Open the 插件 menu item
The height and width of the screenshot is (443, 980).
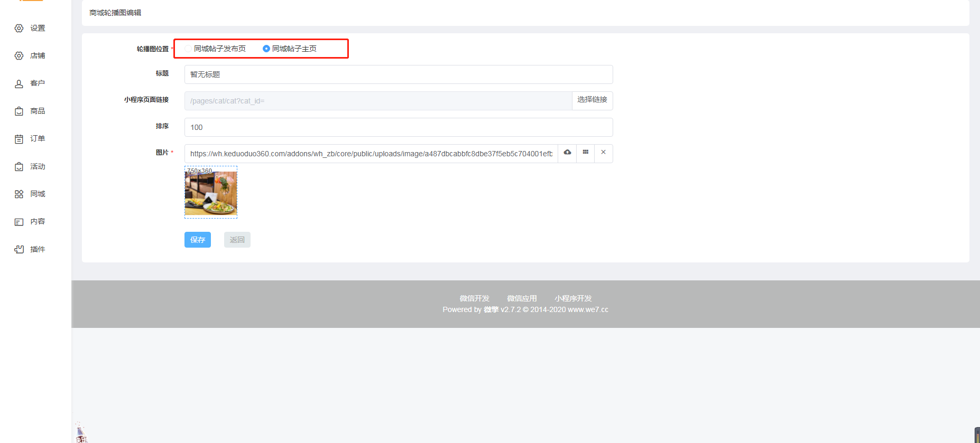click(38, 249)
